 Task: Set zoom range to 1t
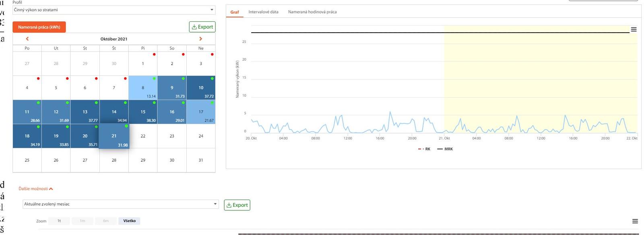(59, 221)
